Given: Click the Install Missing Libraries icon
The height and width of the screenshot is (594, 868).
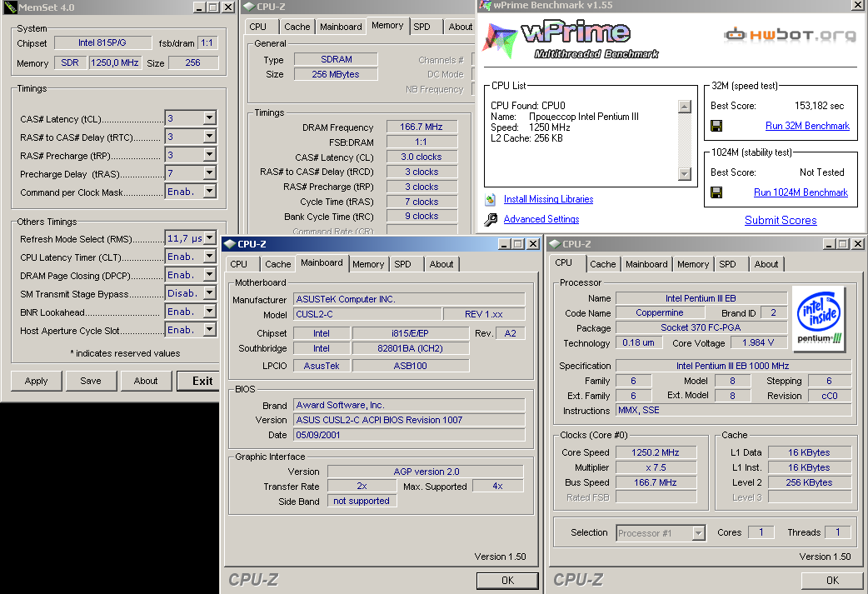Looking at the screenshot, I should (491, 199).
